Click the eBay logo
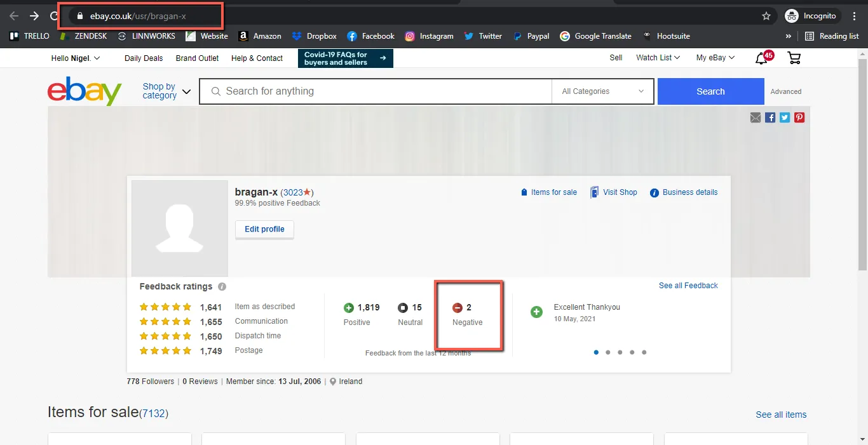This screenshot has height=445, width=868. (85, 90)
